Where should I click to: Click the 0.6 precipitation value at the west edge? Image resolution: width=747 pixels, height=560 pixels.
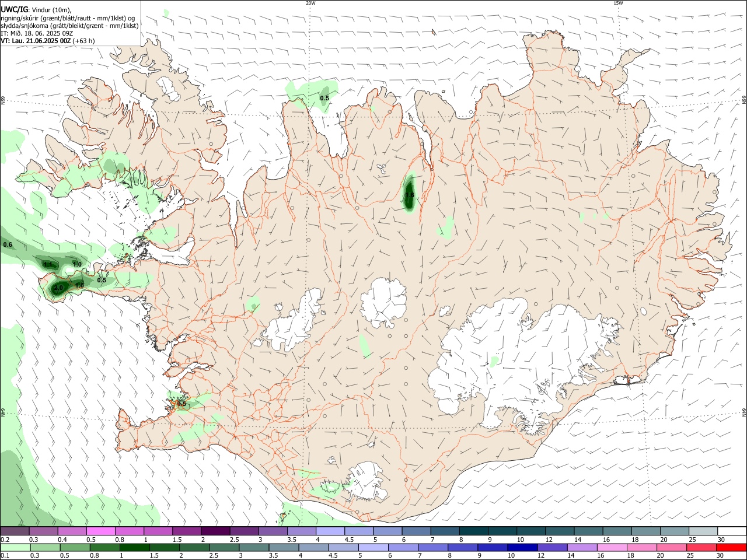click(x=8, y=244)
